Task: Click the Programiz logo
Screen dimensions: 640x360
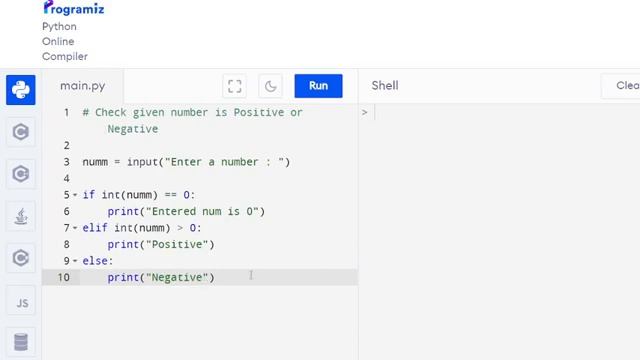Action: pos(74,8)
